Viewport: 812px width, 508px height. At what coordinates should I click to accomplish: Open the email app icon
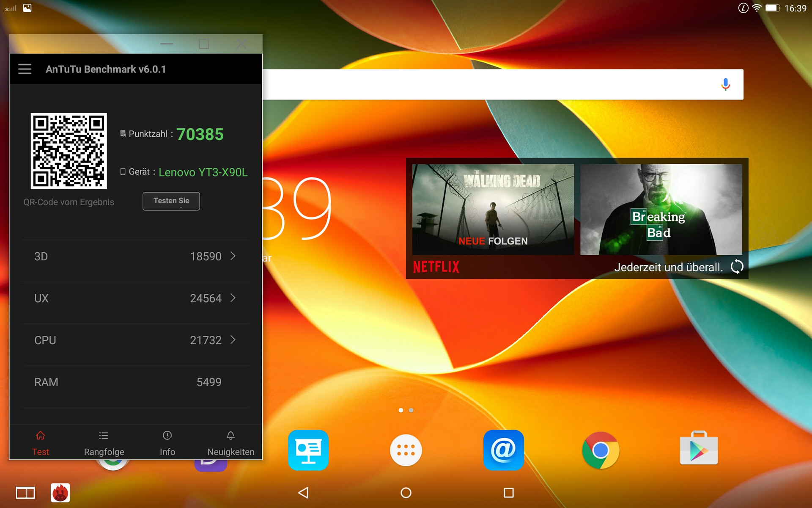[x=503, y=450]
